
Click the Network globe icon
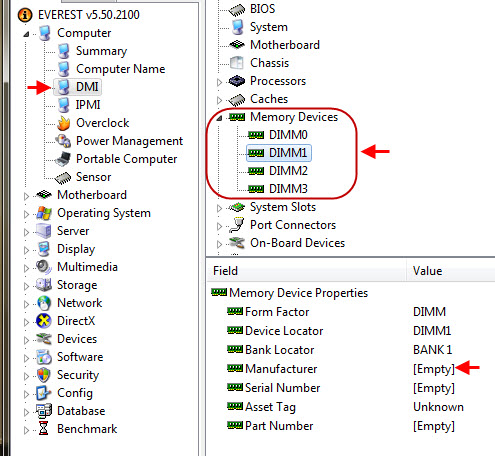click(x=44, y=303)
